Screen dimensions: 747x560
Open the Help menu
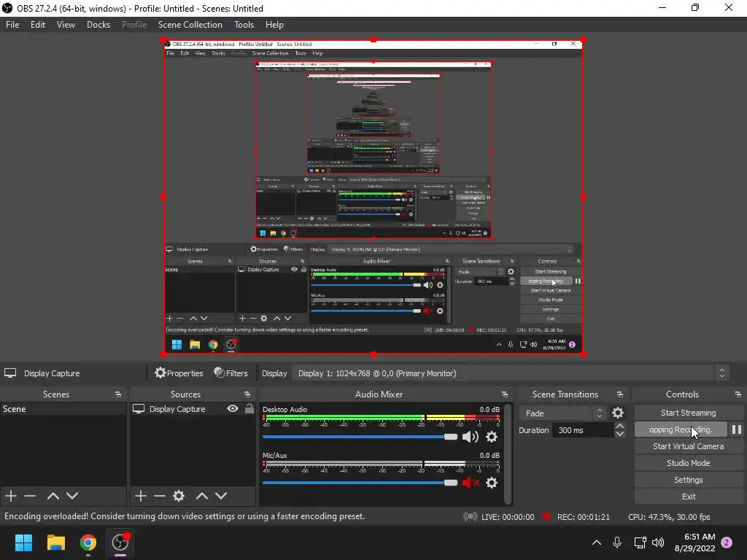click(x=274, y=25)
